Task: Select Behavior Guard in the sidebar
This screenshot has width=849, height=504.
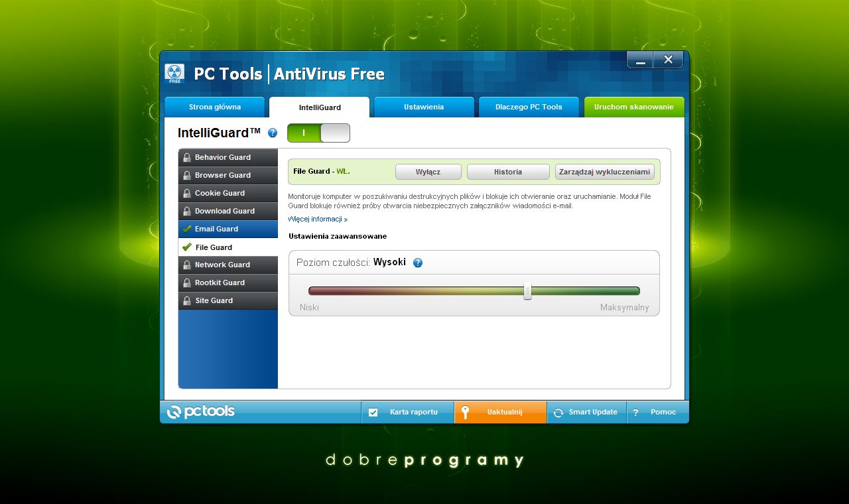Action: click(x=228, y=158)
